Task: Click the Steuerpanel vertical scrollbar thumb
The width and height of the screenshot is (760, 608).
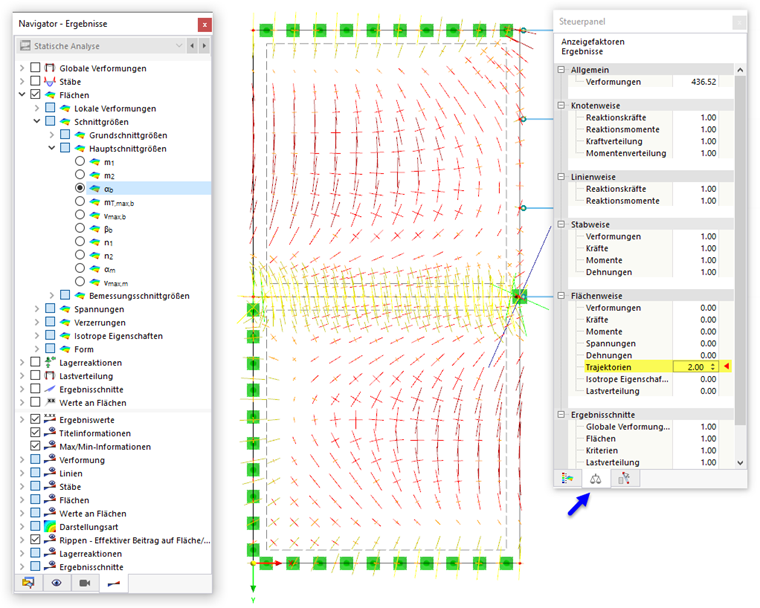Action: (740, 251)
